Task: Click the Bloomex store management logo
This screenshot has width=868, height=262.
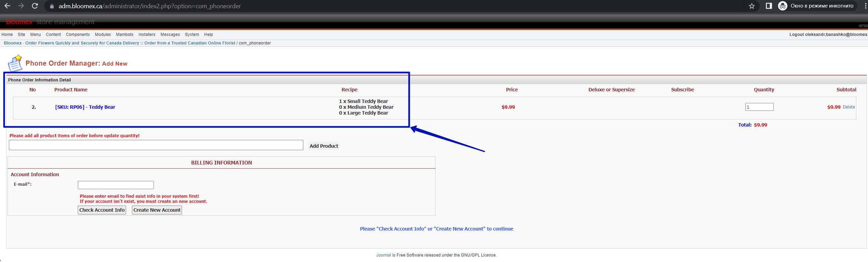Action: click(50, 22)
